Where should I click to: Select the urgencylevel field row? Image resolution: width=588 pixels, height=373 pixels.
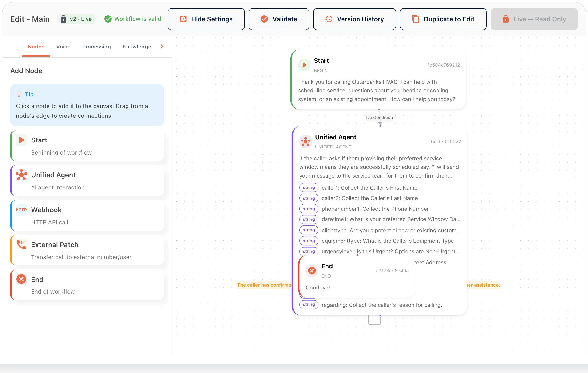tap(380, 251)
